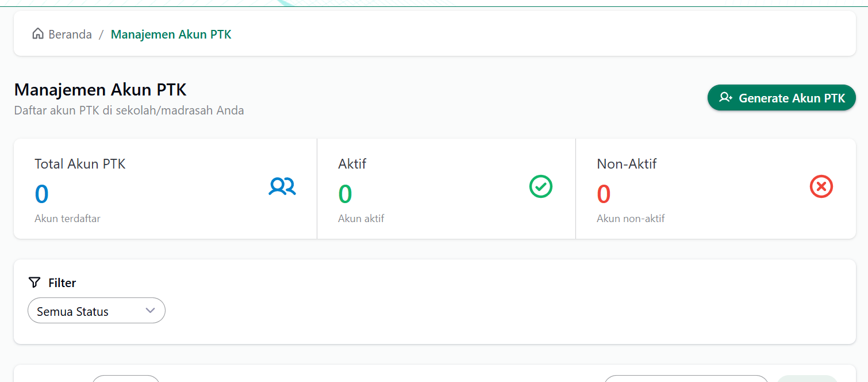Click the green checkmark icon on Aktif card

pos(540,186)
